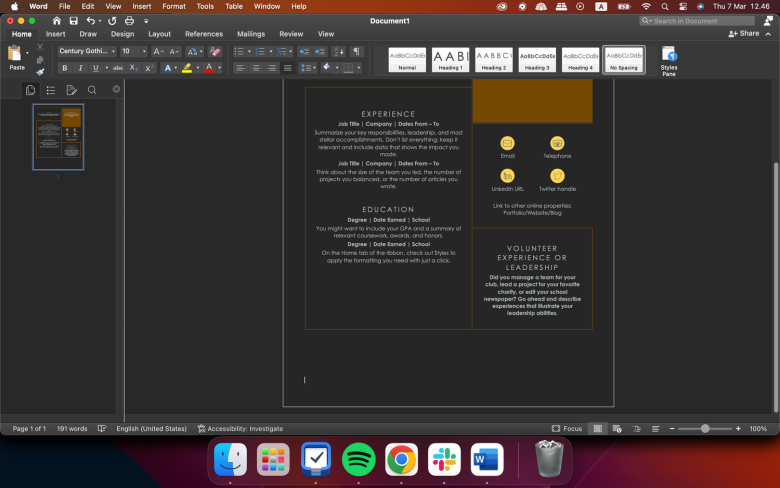Viewport: 780px width, 488px height.
Task: Select the Format Painter brush icon
Action: (x=40, y=72)
